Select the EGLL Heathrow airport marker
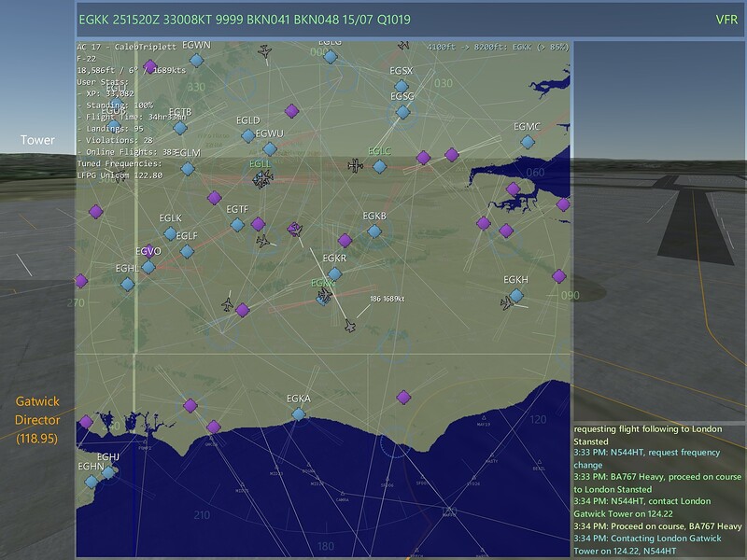 (x=261, y=178)
